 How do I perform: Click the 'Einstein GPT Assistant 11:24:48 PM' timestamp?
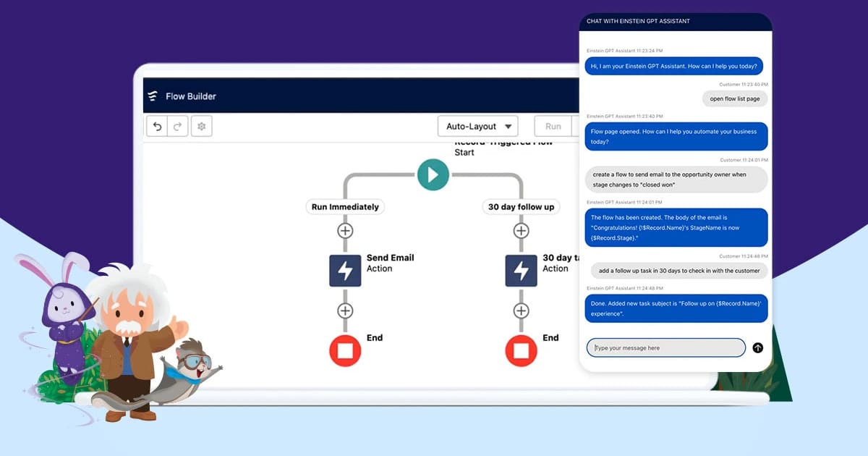(x=624, y=288)
